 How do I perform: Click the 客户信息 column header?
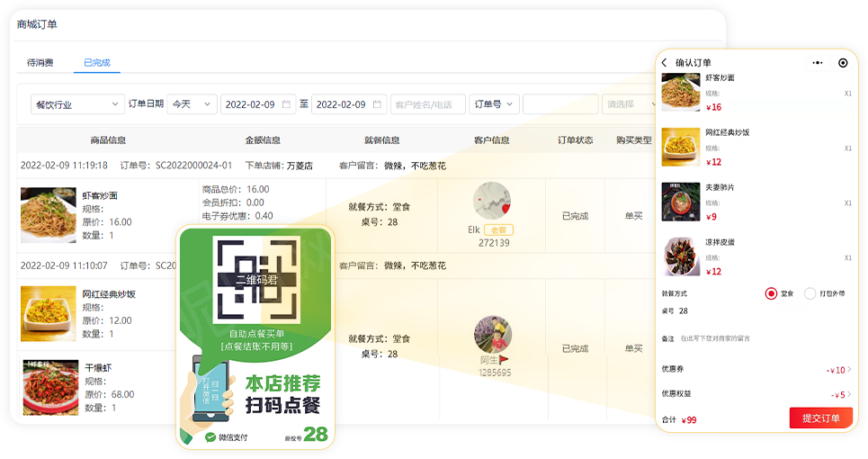tap(492, 140)
